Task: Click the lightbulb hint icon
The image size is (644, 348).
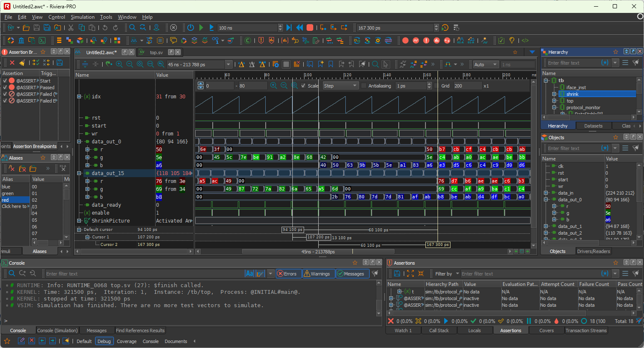Action: (x=512, y=40)
